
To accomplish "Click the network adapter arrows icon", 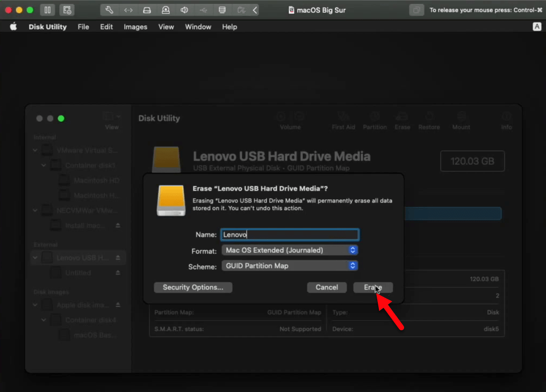I will (x=128, y=10).
